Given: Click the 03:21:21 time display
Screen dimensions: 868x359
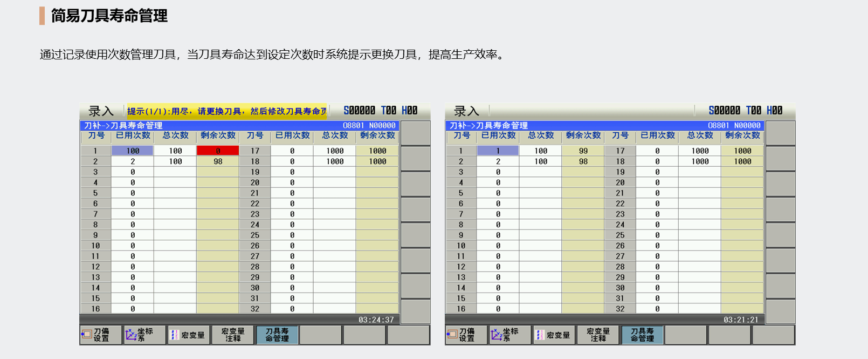Looking at the screenshot, I should [741, 320].
